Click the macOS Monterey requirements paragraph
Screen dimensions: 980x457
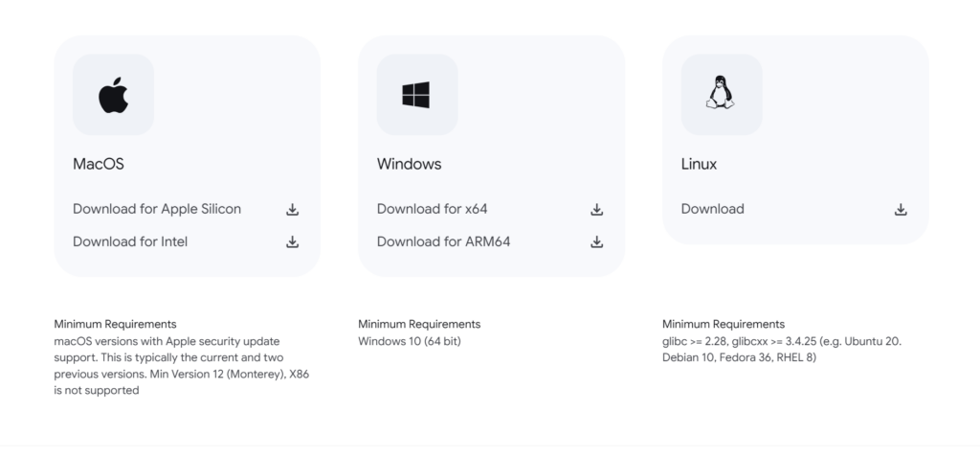(181, 366)
